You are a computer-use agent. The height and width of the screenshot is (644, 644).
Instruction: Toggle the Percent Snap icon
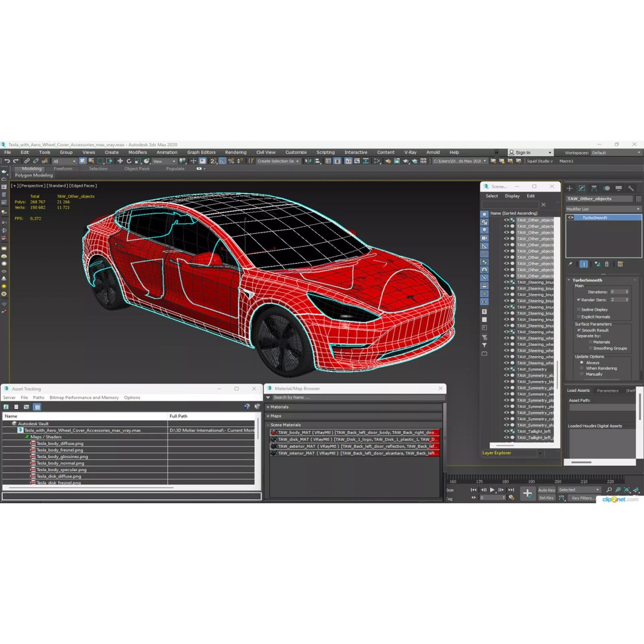click(x=231, y=161)
